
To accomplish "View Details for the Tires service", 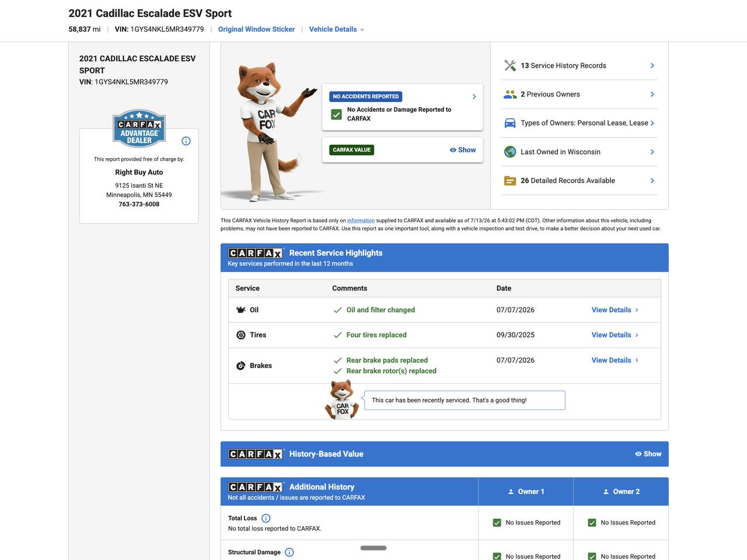I will 615,335.
